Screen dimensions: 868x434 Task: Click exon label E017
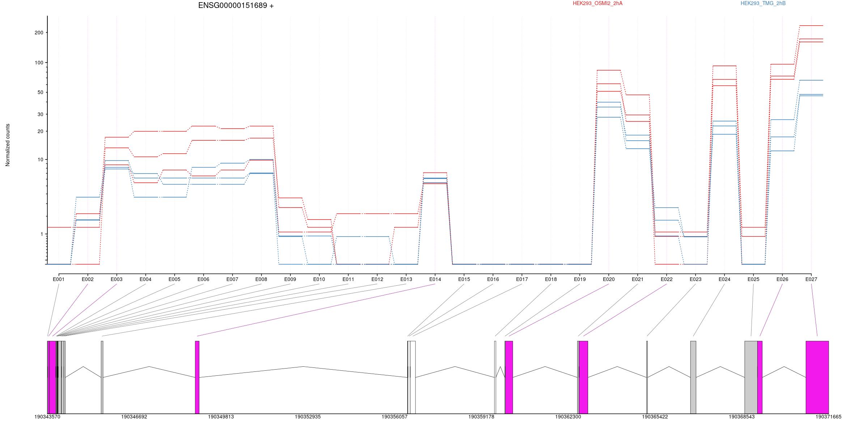click(x=522, y=279)
